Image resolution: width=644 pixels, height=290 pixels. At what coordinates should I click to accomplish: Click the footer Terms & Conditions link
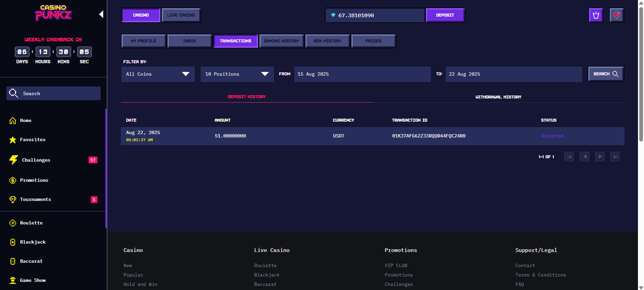pos(540,275)
